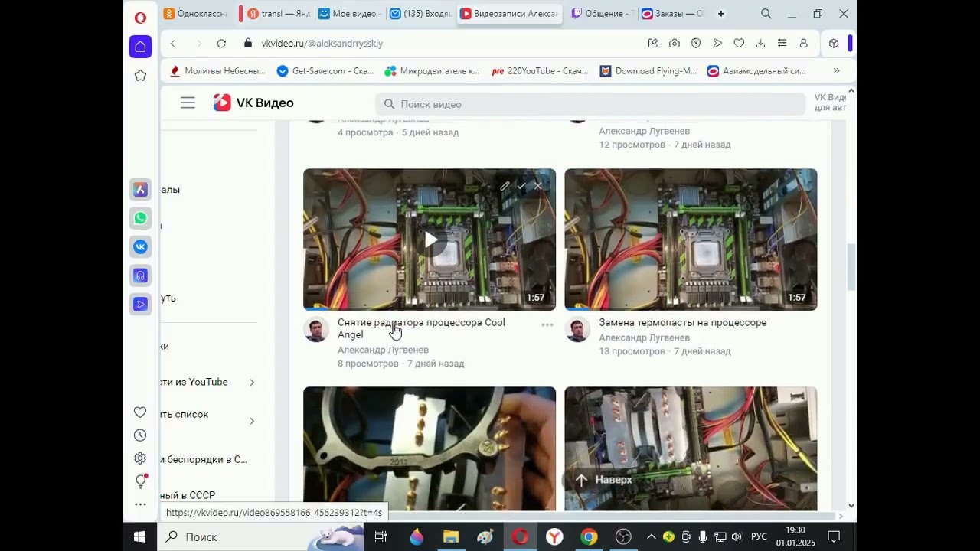The width and height of the screenshot is (980, 551).
Task: Open browsing history clock icon
Action: (140, 435)
